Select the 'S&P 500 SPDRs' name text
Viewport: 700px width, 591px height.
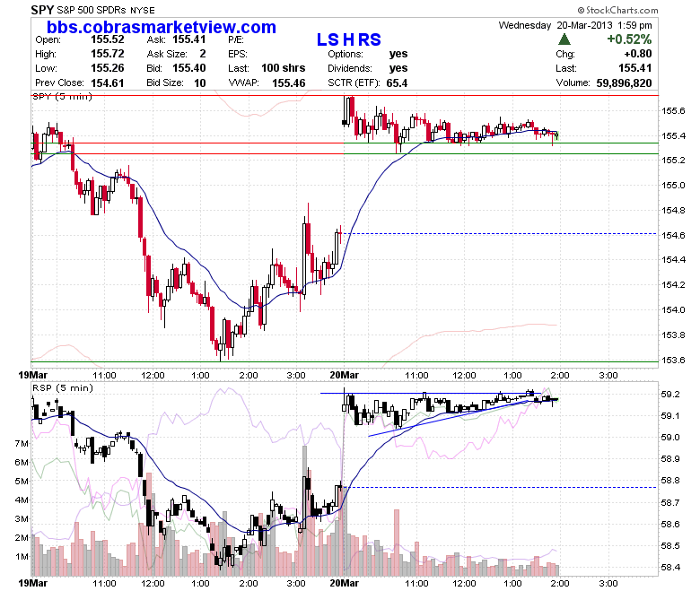[x=92, y=10]
